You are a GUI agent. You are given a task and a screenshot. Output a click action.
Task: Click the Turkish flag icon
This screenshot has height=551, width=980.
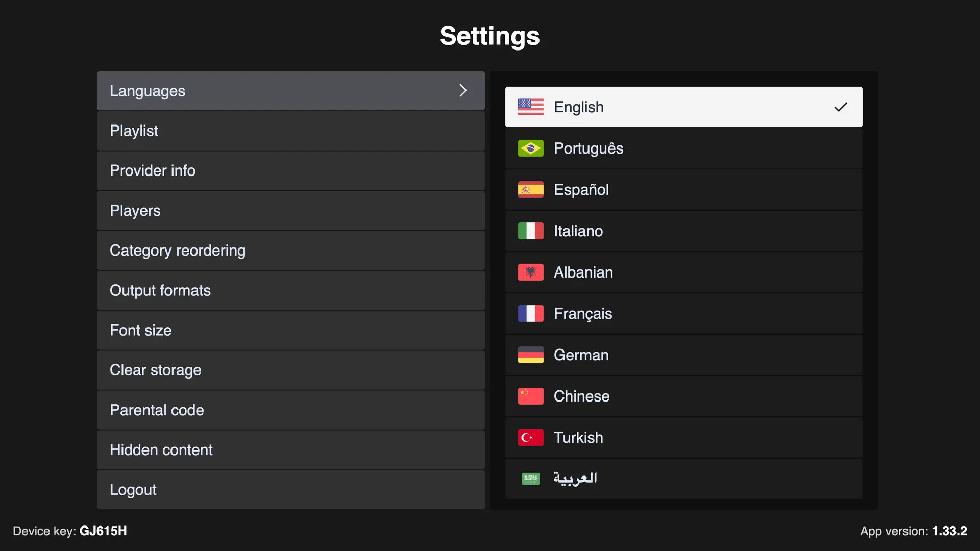530,438
